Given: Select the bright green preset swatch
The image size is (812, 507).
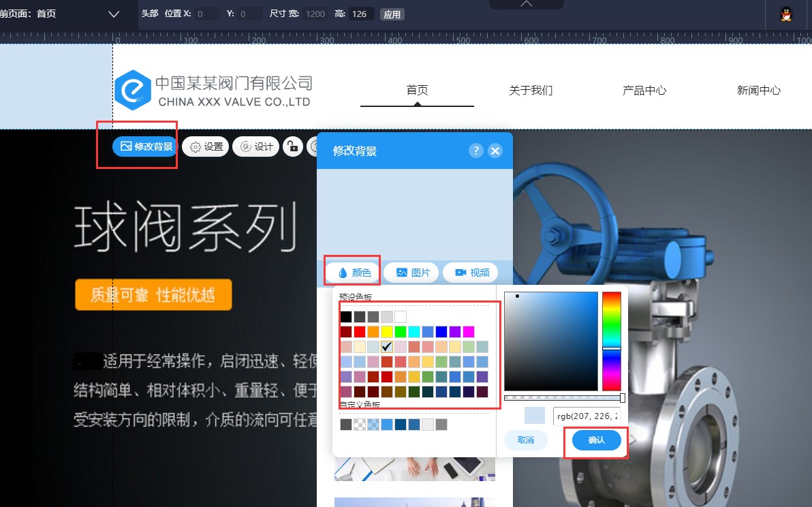Looking at the screenshot, I should point(401,331).
